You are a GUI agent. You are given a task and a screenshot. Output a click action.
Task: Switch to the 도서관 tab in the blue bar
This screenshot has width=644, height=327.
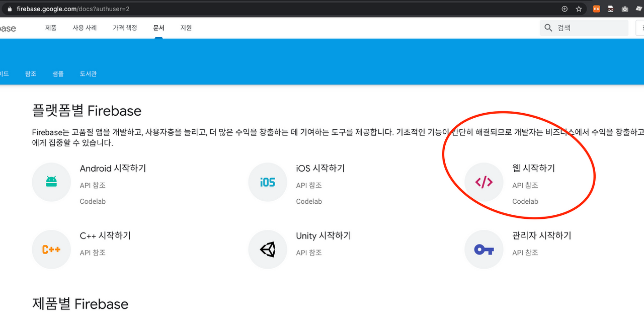pos(88,74)
